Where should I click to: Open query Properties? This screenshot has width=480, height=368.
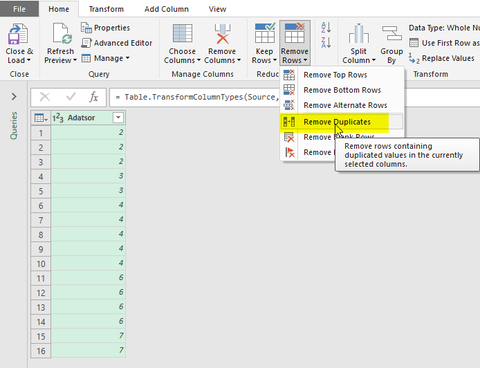click(x=105, y=28)
